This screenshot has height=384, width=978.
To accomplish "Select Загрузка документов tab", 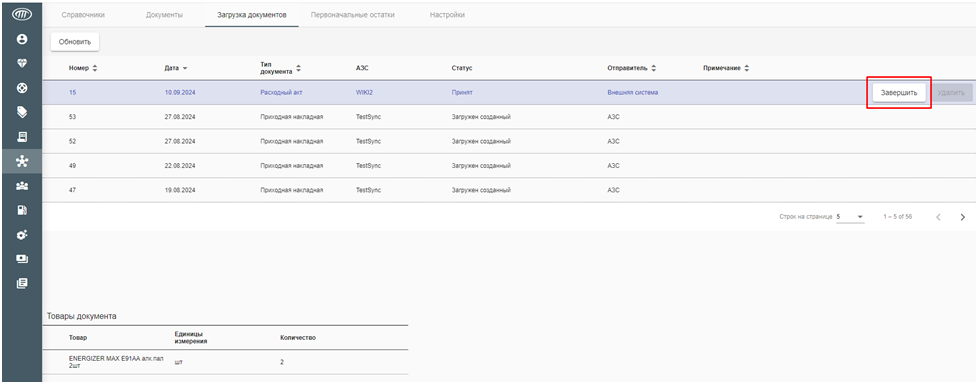I will click(x=251, y=15).
